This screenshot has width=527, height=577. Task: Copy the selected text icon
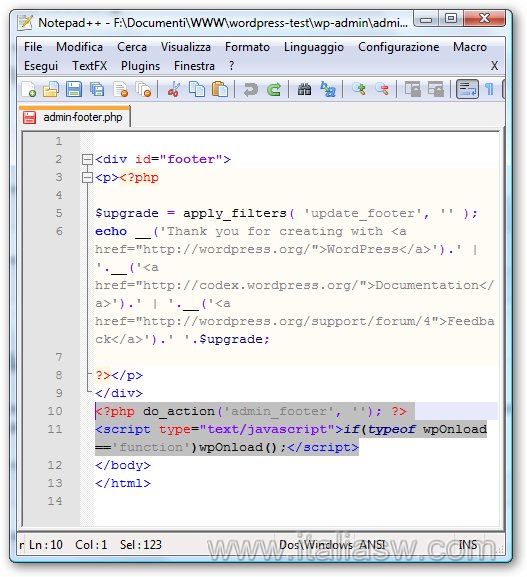pyautogui.click(x=197, y=89)
